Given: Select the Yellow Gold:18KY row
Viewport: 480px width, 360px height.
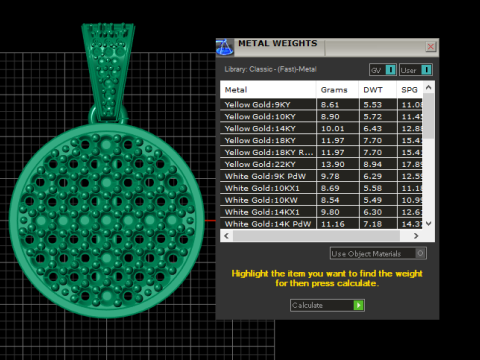Looking at the screenshot, I should pyautogui.click(x=321, y=140).
